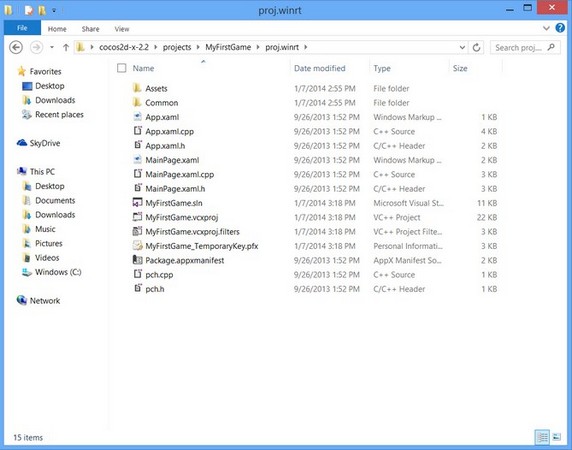The width and height of the screenshot is (572, 450).
Task: Expand the ribbon with the chevron
Action: click(546, 28)
